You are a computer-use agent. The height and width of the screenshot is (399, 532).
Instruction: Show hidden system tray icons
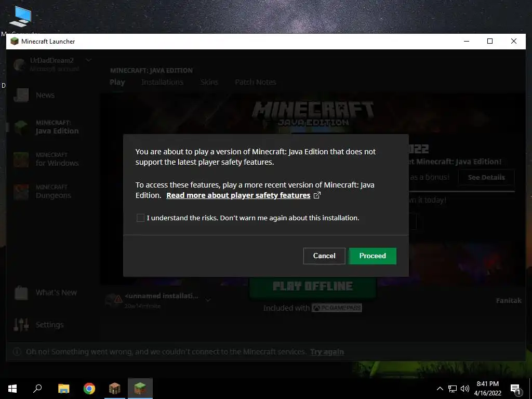tap(440, 389)
